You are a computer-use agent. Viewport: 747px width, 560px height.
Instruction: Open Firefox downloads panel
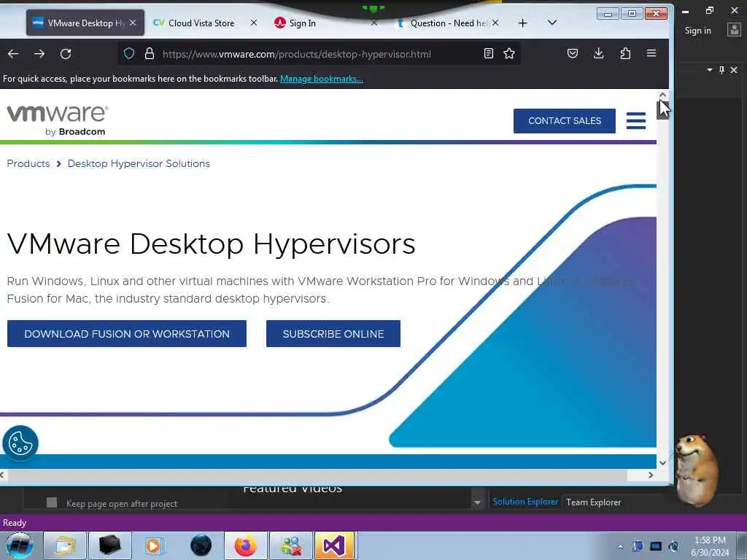tap(599, 53)
